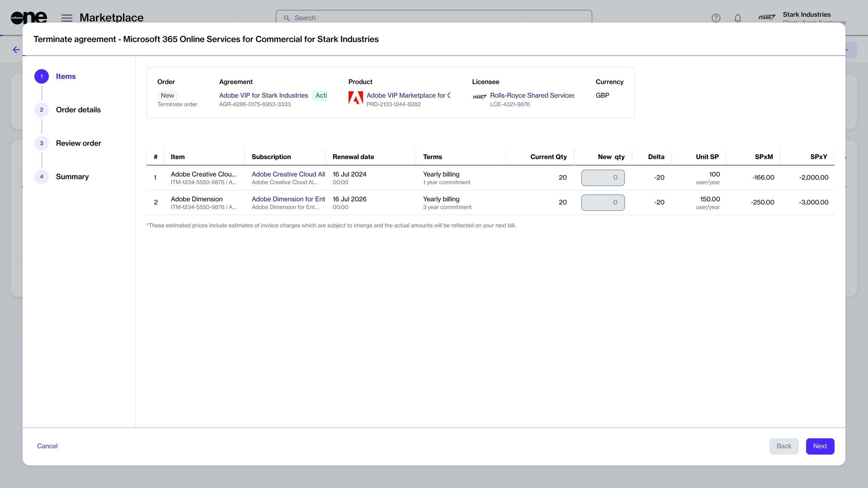Click the Search input field

433,18
